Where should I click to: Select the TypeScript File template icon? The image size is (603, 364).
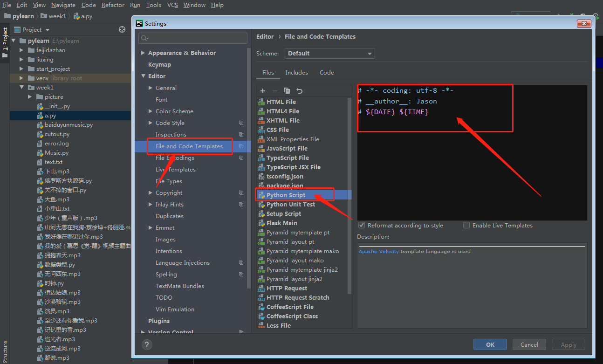pyautogui.click(x=261, y=158)
